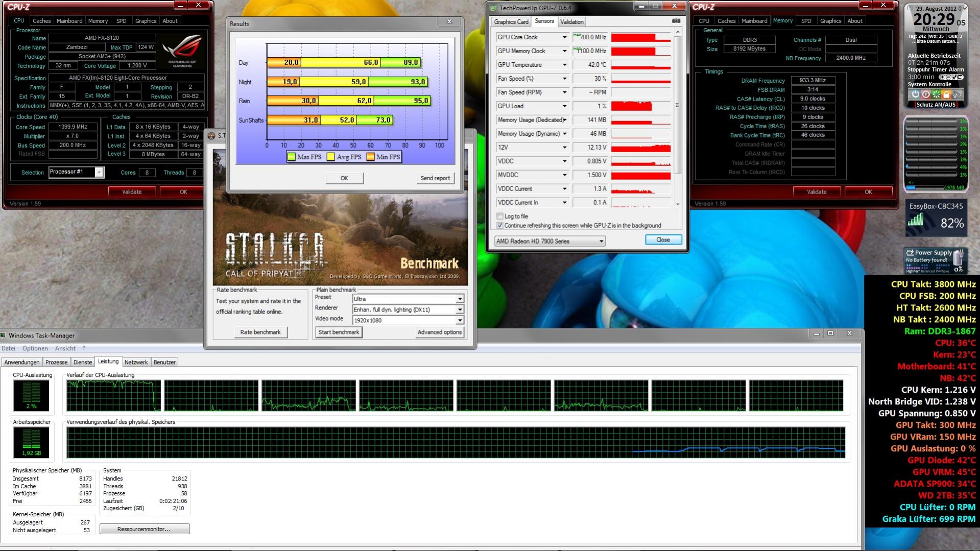The width and height of the screenshot is (980, 551).
Task: Click the Core Speed value field in CPU-Z
Action: (x=73, y=127)
